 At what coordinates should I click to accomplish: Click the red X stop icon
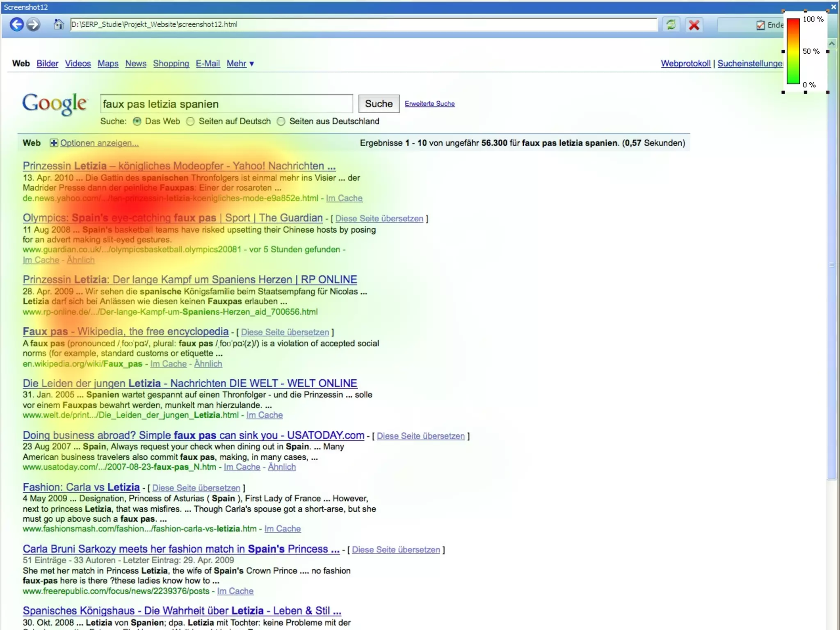(694, 25)
